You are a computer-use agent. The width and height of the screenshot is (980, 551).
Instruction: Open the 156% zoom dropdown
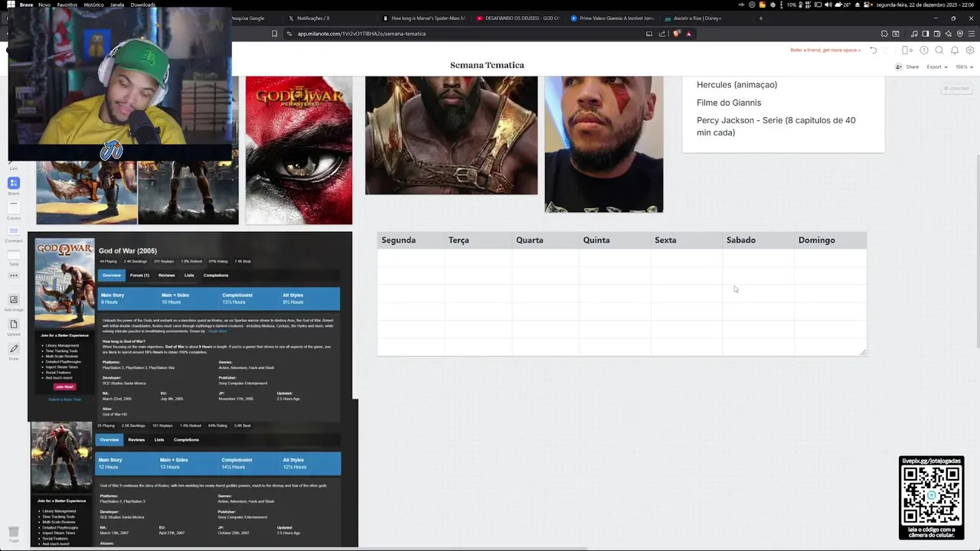coord(963,67)
